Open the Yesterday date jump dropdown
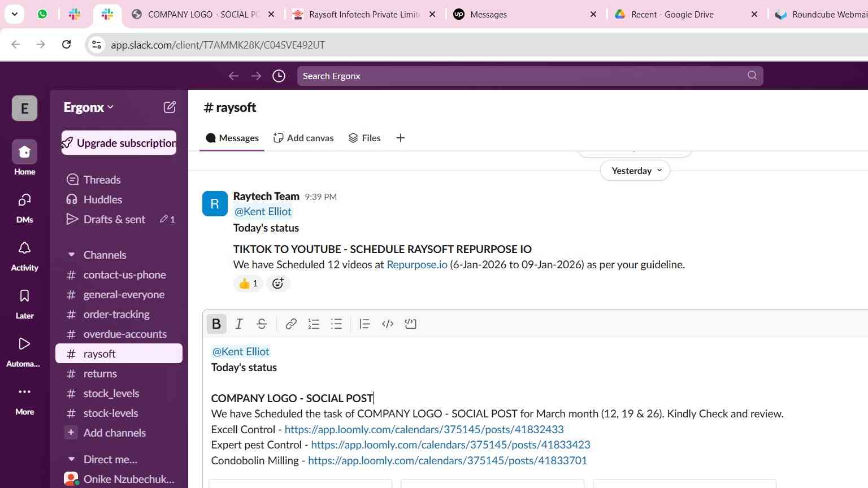Viewport: 868px width, 488px height. tap(635, 171)
